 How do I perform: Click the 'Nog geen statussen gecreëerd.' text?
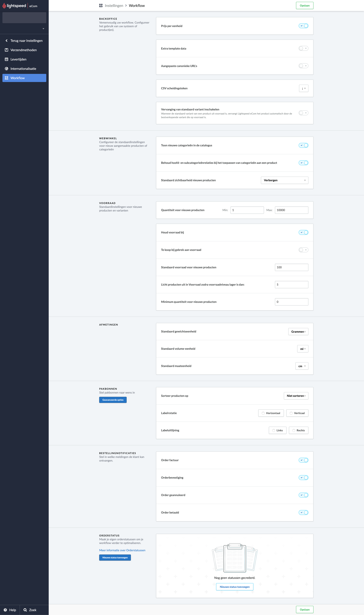click(x=235, y=578)
